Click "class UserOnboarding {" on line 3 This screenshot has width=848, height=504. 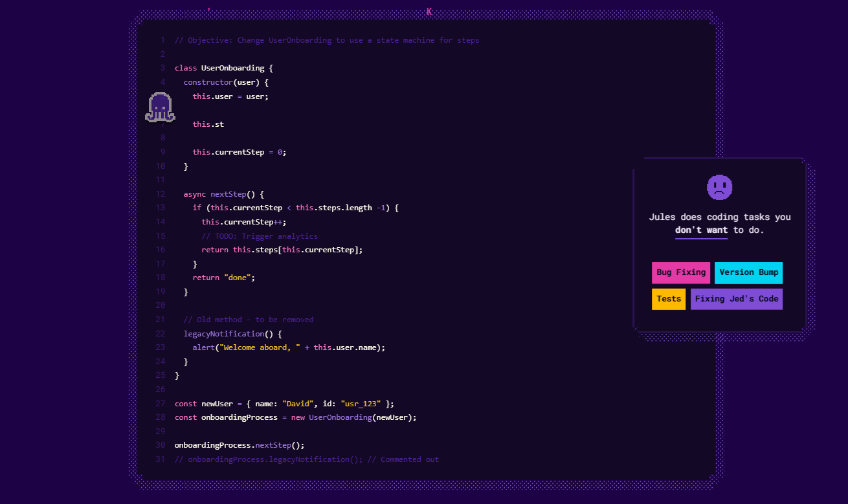(224, 68)
